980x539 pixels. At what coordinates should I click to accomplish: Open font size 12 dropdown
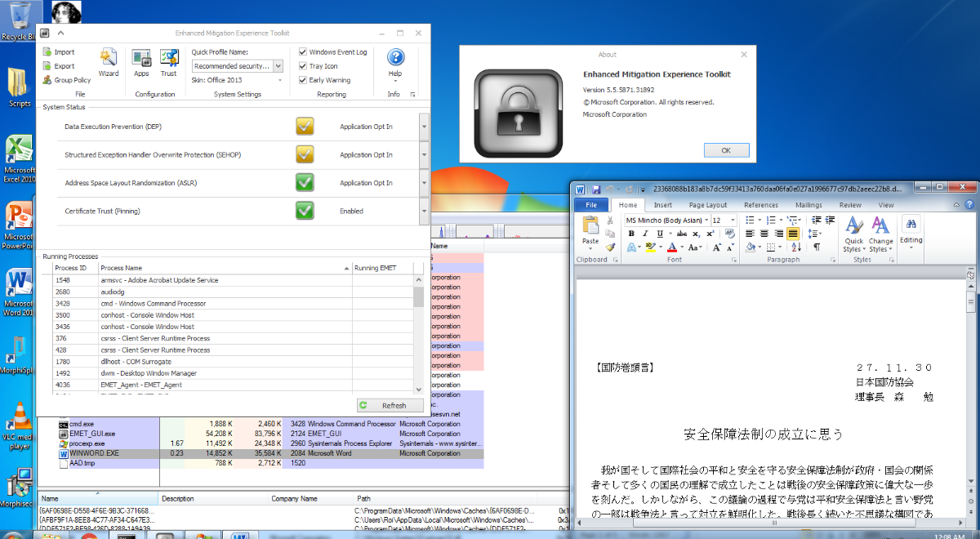point(733,220)
